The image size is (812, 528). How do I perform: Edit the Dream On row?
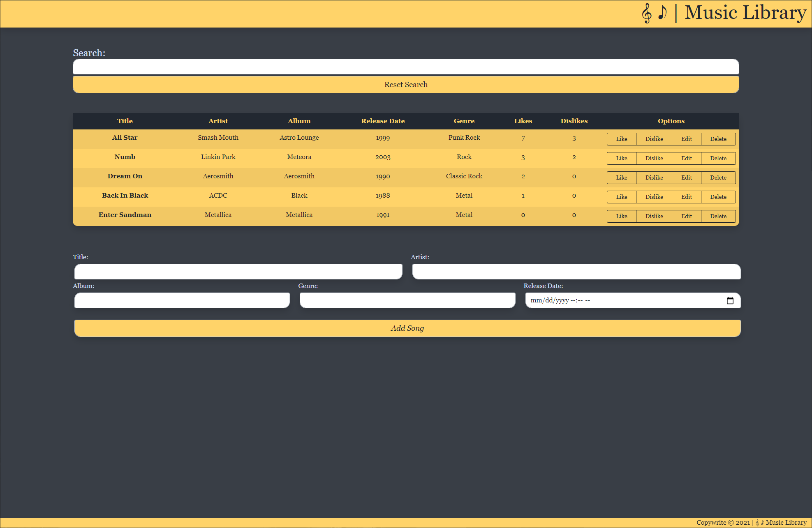(x=687, y=178)
